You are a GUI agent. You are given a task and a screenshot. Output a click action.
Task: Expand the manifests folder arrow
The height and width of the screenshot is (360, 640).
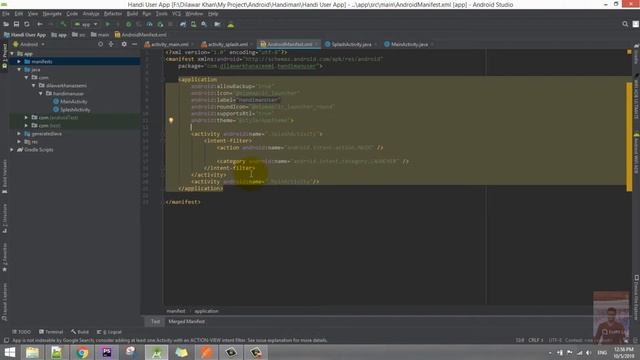(x=19, y=62)
